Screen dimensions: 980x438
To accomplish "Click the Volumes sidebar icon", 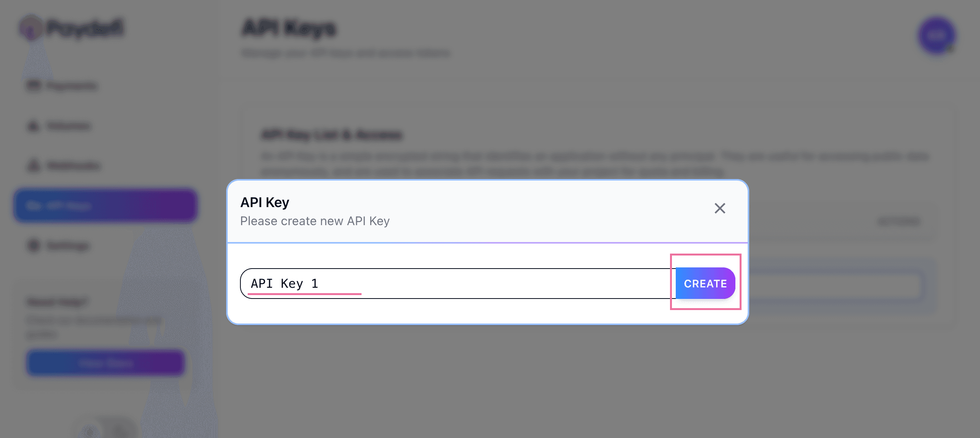I will (x=33, y=126).
